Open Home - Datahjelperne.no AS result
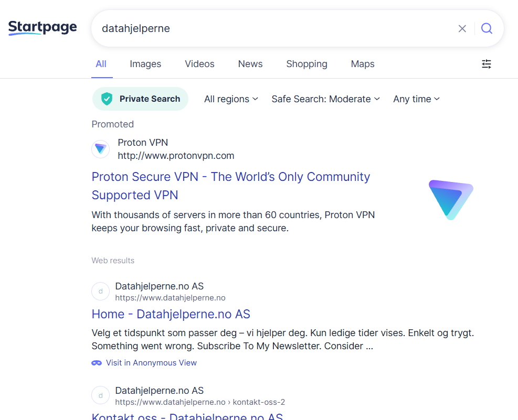Image resolution: width=518 pixels, height=420 pixels. pyautogui.click(x=171, y=314)
